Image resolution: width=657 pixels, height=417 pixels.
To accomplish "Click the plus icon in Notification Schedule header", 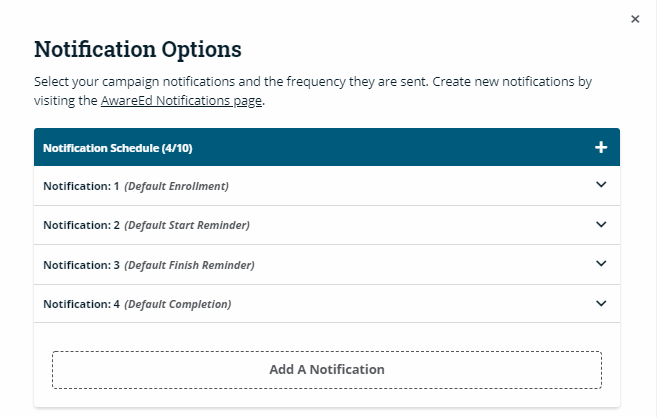I will tap(601, 148).
